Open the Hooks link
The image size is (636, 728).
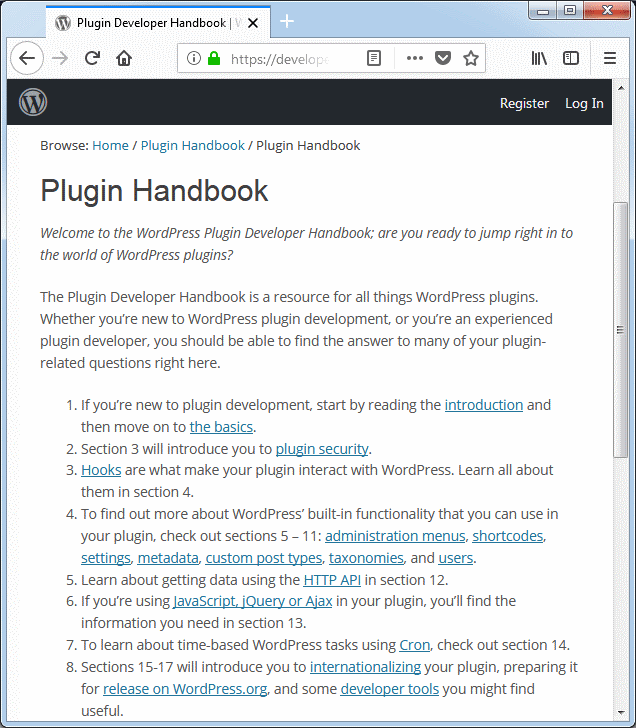101,470
